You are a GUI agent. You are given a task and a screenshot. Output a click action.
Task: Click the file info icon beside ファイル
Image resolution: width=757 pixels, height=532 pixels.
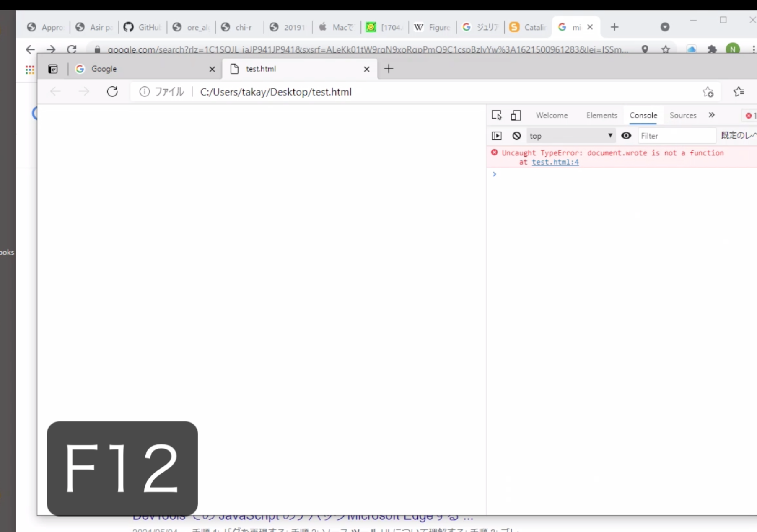click(x=145, y=91)
